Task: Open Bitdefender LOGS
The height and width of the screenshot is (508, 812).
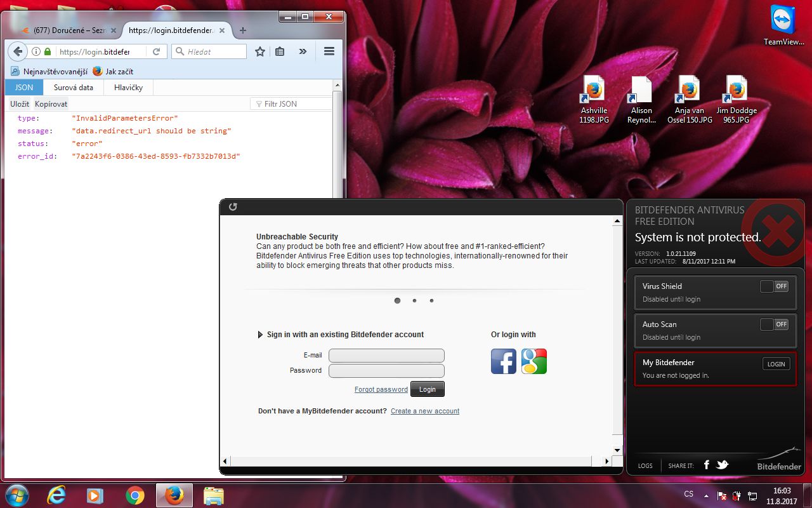Action: coord(645,466)
